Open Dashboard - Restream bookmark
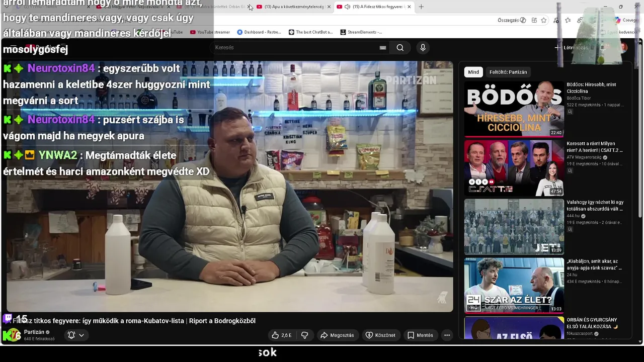Screen dimensions: 644x362 pos(259,32)
